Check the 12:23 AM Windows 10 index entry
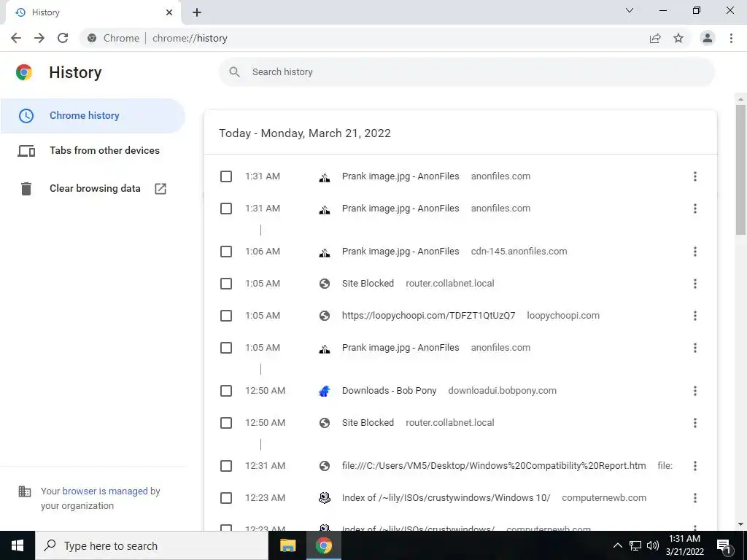 226,498
